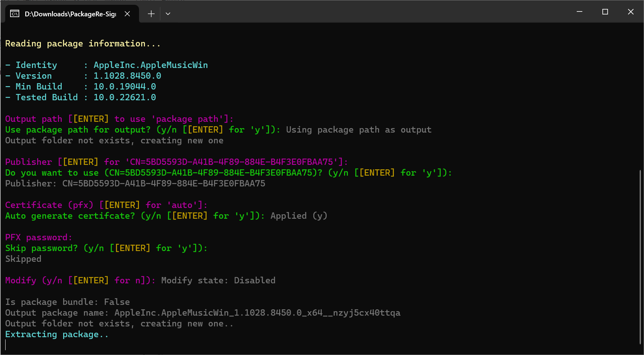Click first 'Output folder not exists, creating new one' line

[x=114, y=140]
